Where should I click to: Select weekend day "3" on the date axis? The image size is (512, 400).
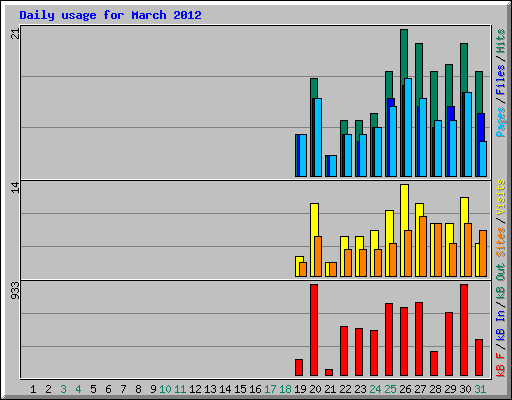pos(63,389)
